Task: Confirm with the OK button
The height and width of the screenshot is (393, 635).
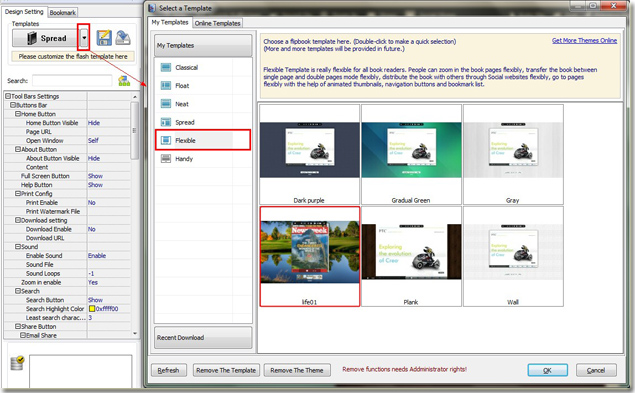Action: click(x=548, y=370)
